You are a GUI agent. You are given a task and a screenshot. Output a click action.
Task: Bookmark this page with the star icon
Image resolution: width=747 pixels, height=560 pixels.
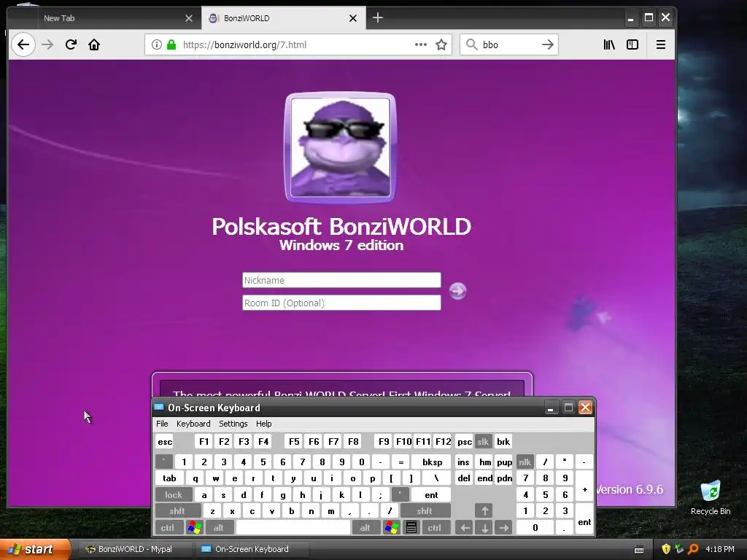pyautogui.click(x=441, y=44)
